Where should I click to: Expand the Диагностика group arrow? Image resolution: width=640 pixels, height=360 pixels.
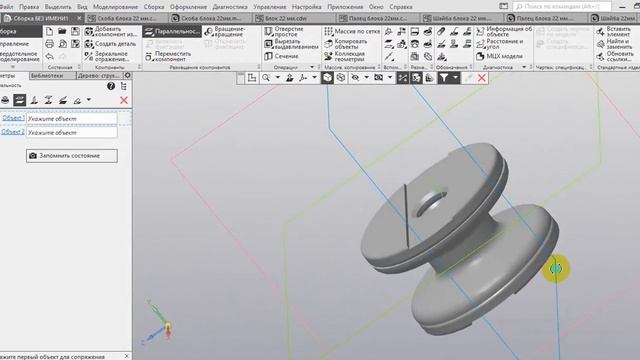(524, 67)
